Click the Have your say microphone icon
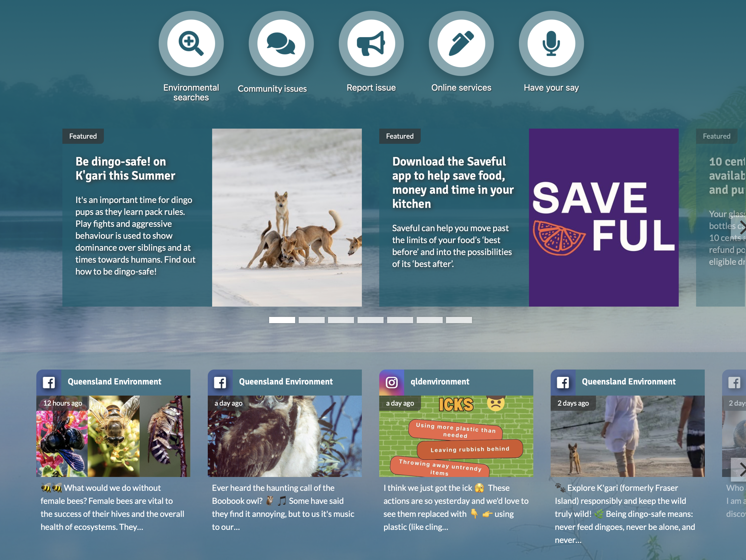746x560 pixels. pyautogui.click(x=551, y=43)
